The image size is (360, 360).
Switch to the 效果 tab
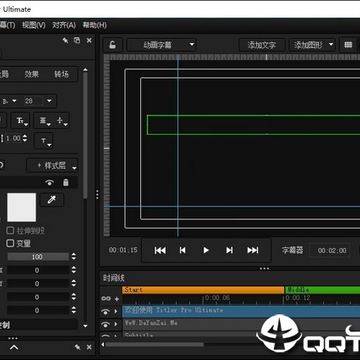pos(32,74)
